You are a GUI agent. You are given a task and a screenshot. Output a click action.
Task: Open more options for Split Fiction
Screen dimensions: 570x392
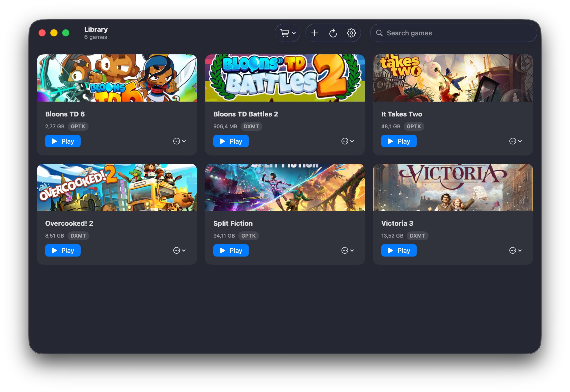tap(348, 250)
